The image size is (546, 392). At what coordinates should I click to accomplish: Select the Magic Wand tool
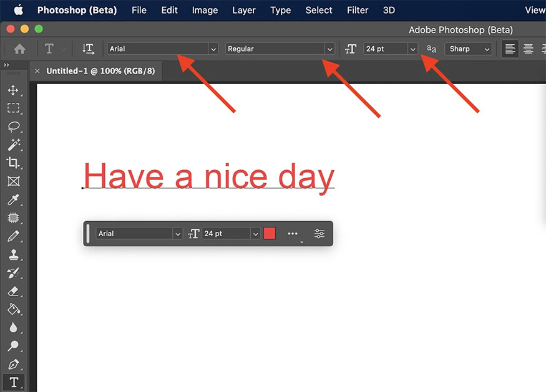point(13,145)
